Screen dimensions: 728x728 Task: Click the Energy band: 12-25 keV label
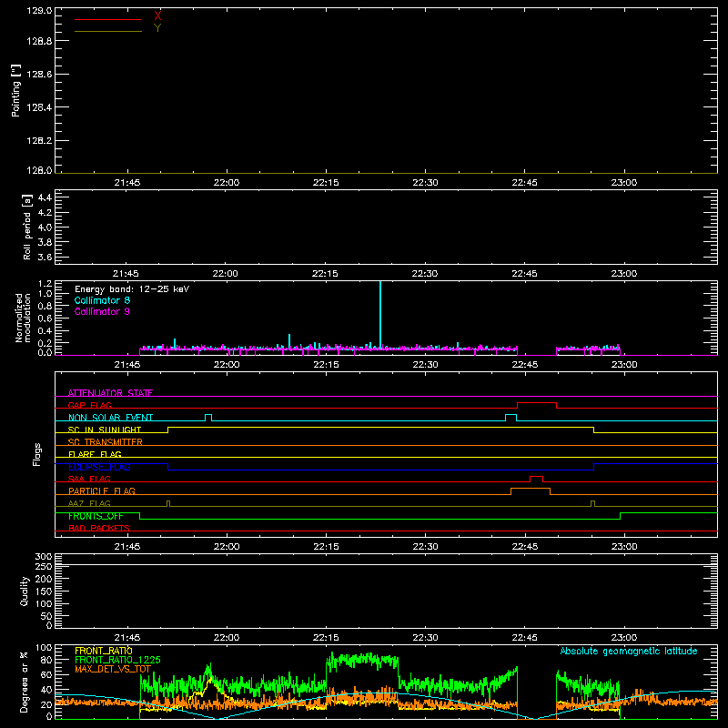click(x=132, y=289)
